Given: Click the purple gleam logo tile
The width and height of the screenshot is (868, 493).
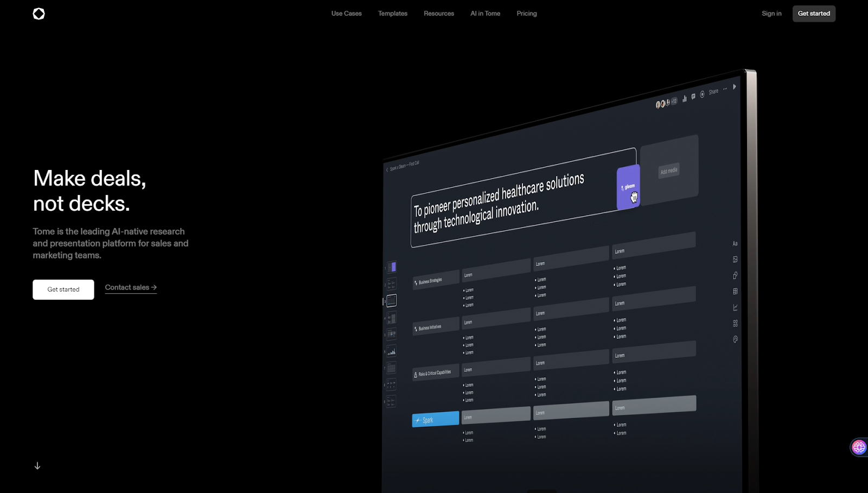Looking at the screenshot, I should click(628, 187).
